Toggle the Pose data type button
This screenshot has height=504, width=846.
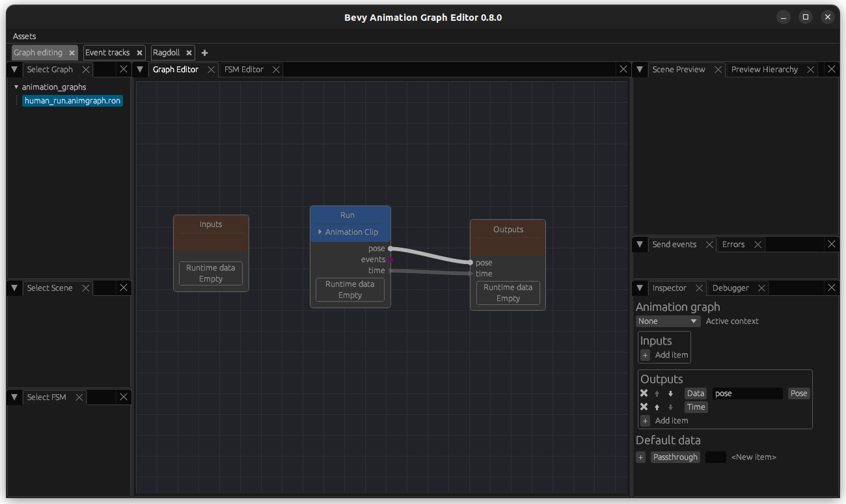point(798,393)
